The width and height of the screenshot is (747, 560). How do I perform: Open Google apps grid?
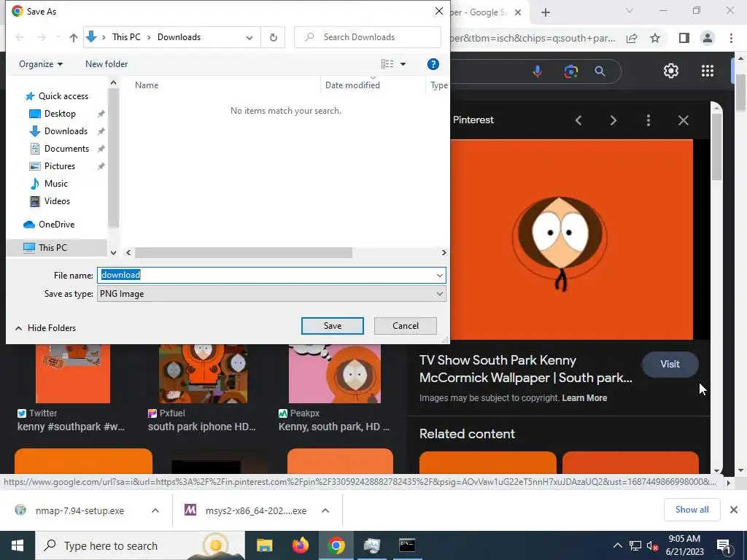tap(708, 71)
